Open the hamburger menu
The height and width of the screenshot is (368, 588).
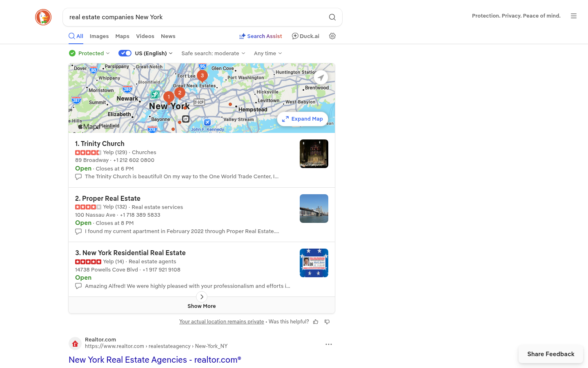click(574, 16)
